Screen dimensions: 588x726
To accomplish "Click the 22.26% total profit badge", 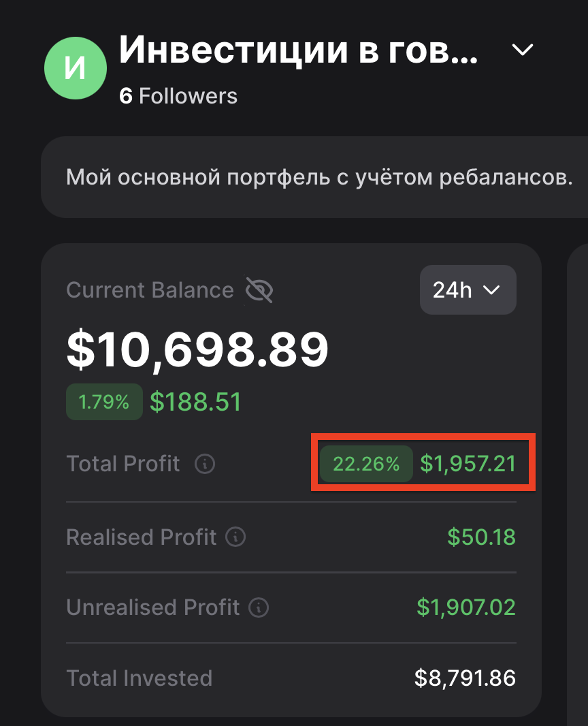I will click(366, 464).
